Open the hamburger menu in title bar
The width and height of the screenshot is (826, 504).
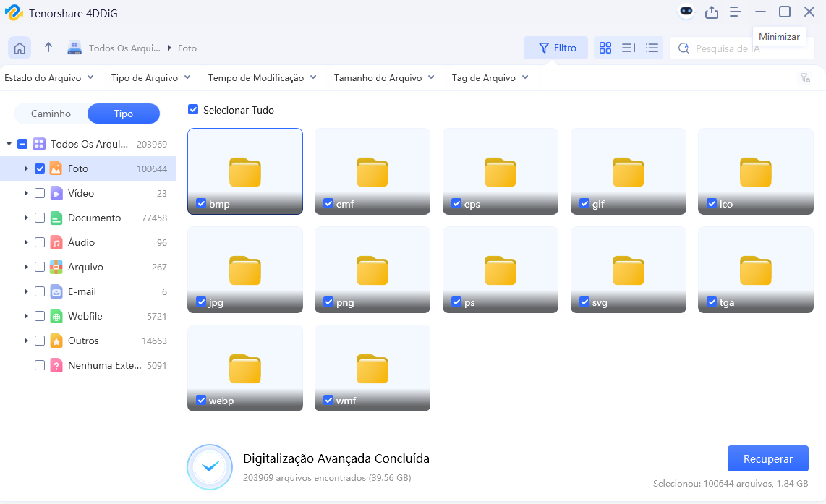click(736, 12)
